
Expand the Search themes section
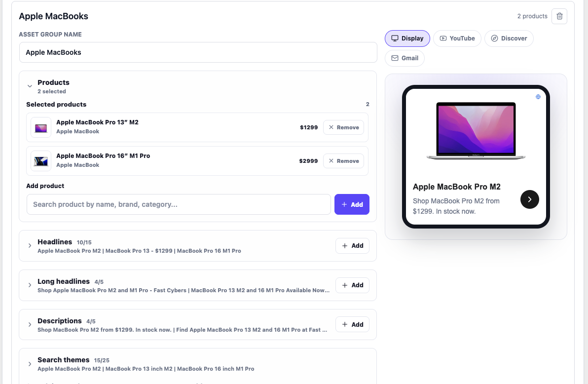(30, 364)
